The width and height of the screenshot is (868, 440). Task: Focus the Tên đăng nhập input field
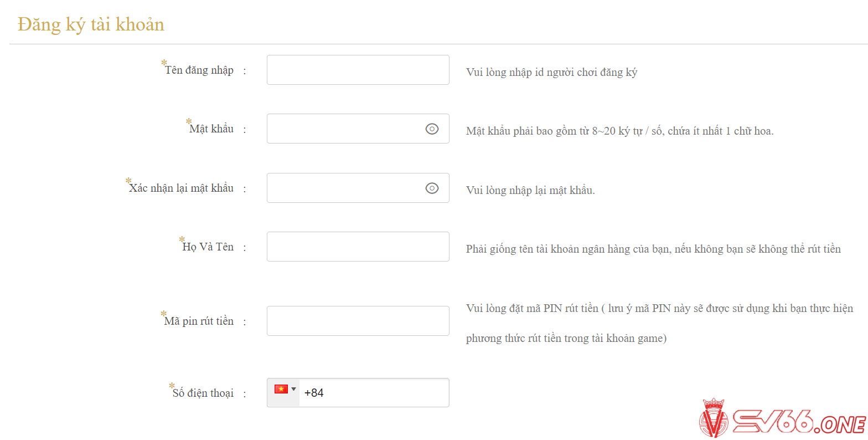(358, 70)
